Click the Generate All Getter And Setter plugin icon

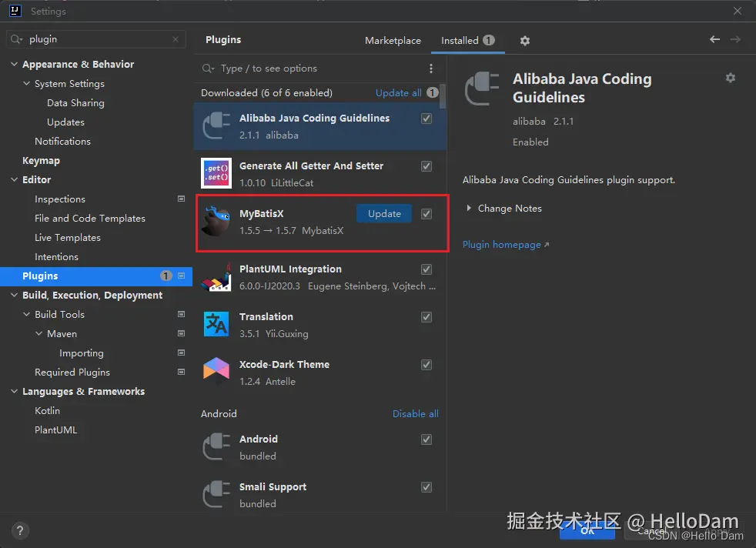tap(216, 173)
